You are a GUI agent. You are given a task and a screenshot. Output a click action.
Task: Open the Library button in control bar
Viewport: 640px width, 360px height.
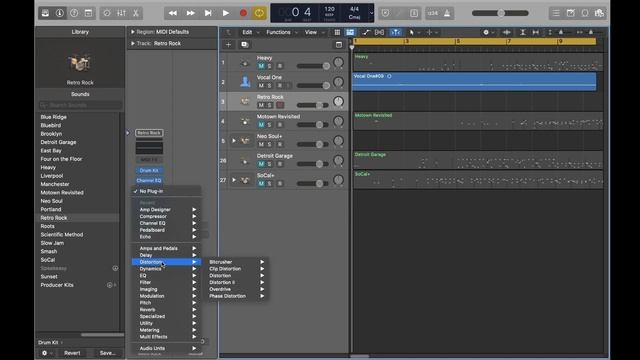(x=45, y=13)
